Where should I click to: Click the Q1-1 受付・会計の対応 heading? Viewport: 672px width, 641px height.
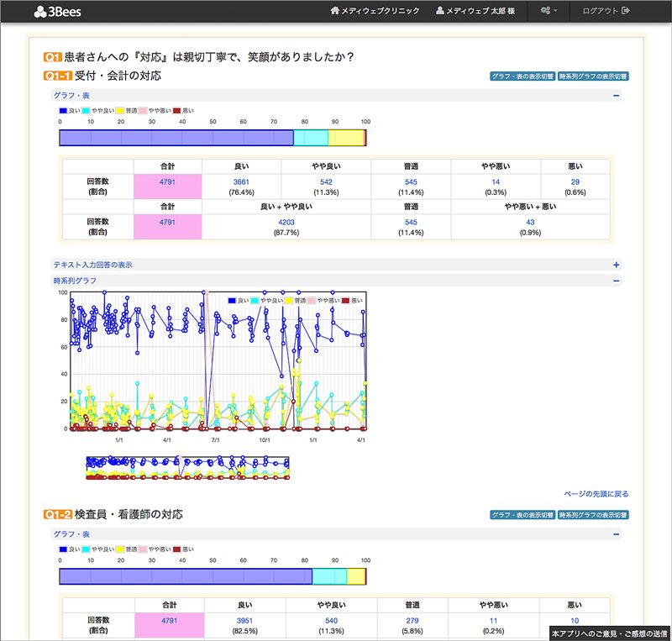pos(102,76)
